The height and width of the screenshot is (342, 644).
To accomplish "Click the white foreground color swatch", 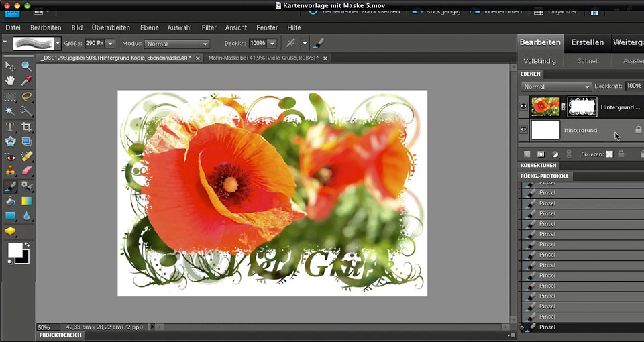I will pyautogui.click(x=14, y=249).
